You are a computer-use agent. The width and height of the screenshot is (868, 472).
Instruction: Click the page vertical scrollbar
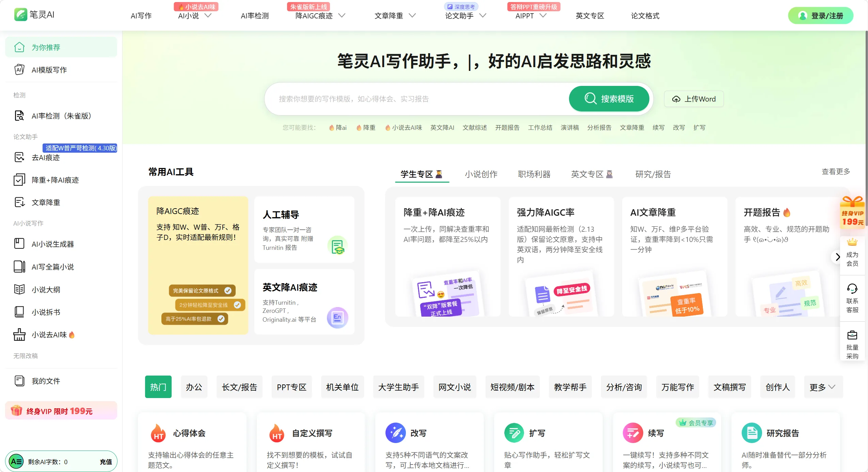pyautogui.click(x=866, y=128)
